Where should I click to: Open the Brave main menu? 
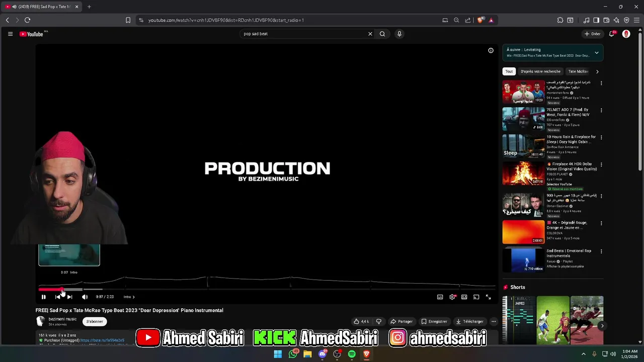pos(637,20)
